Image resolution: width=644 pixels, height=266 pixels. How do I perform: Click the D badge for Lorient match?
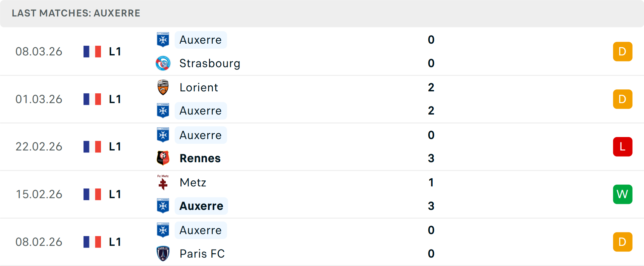[623, 99]
